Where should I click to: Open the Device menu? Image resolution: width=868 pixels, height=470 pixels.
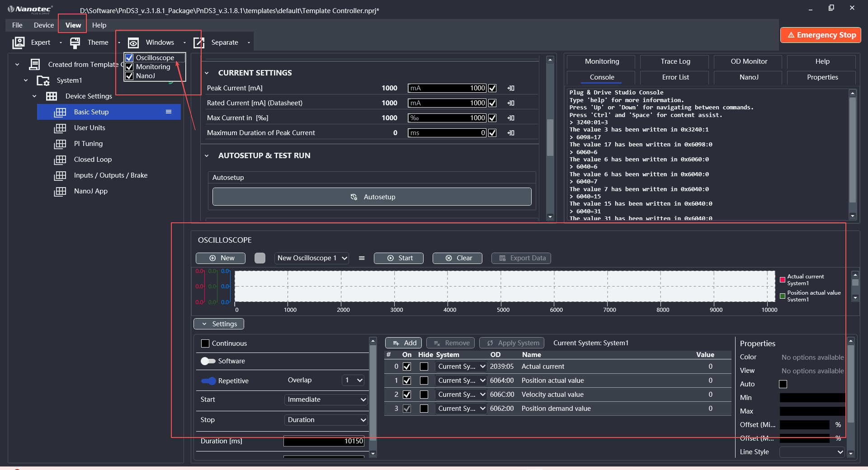(x=44, y=25)
